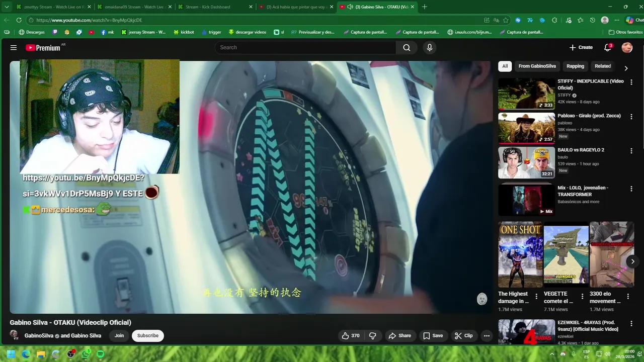Viewport: 644px width, 362px height.
Task: Show more Shorts with the next arrow
Action: tap(632, 261)
